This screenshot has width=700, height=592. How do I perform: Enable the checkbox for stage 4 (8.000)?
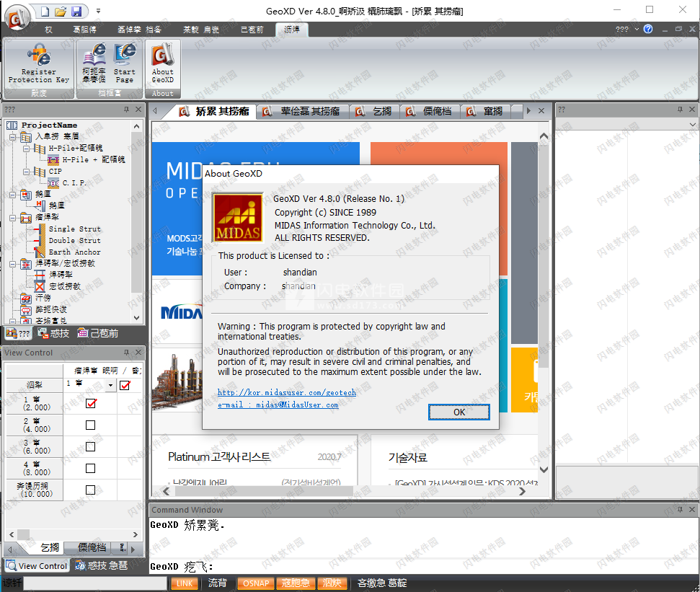click(x=90, y=468)
